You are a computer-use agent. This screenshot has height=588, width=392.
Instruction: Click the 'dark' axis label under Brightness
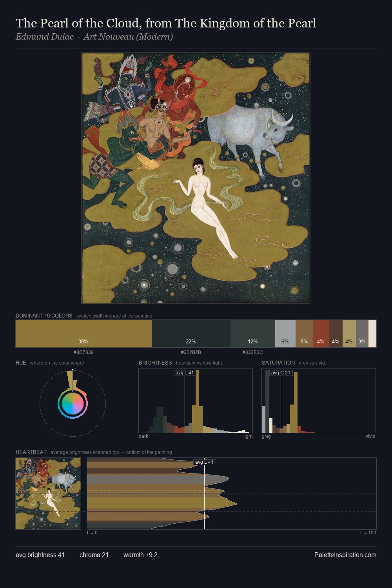[x=143, y=436]
